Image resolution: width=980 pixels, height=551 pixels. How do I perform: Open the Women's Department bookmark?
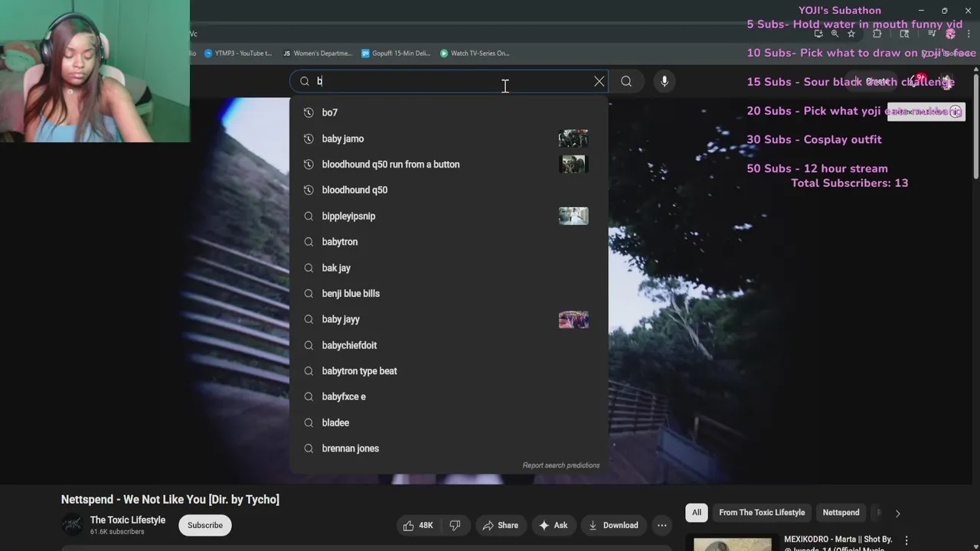tap(317, 54)
